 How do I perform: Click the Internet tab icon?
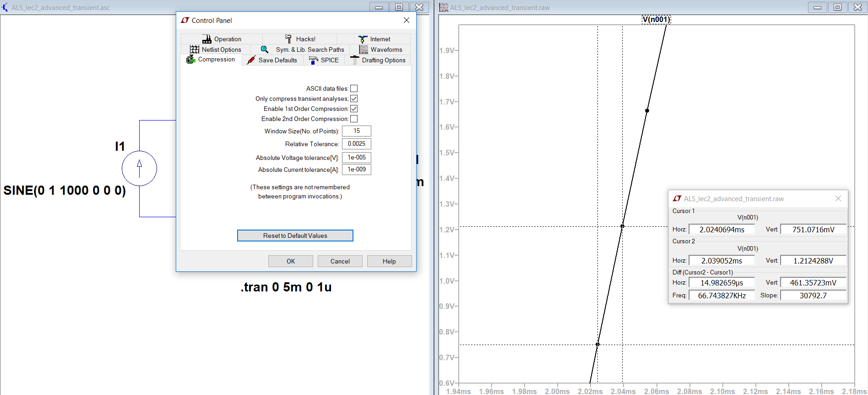[x=363, y=39]
